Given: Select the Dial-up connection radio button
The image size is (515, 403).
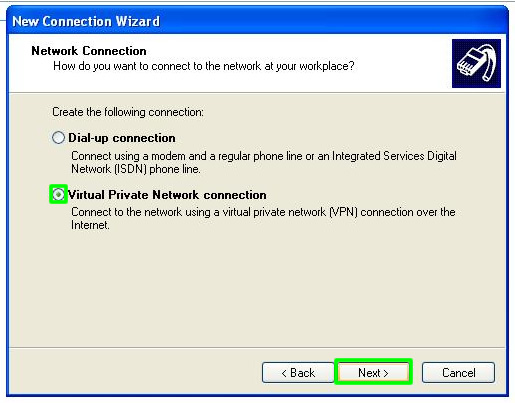Looking at the screenshot, I should point(58,137).
